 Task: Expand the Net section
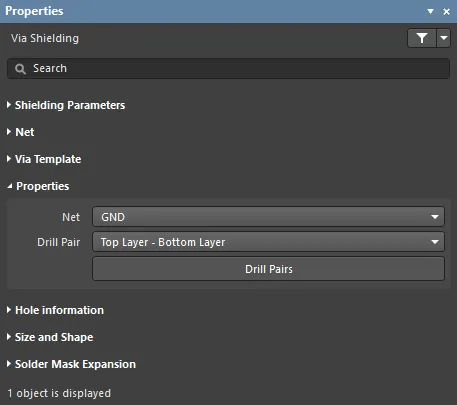[x=21, y=132]
